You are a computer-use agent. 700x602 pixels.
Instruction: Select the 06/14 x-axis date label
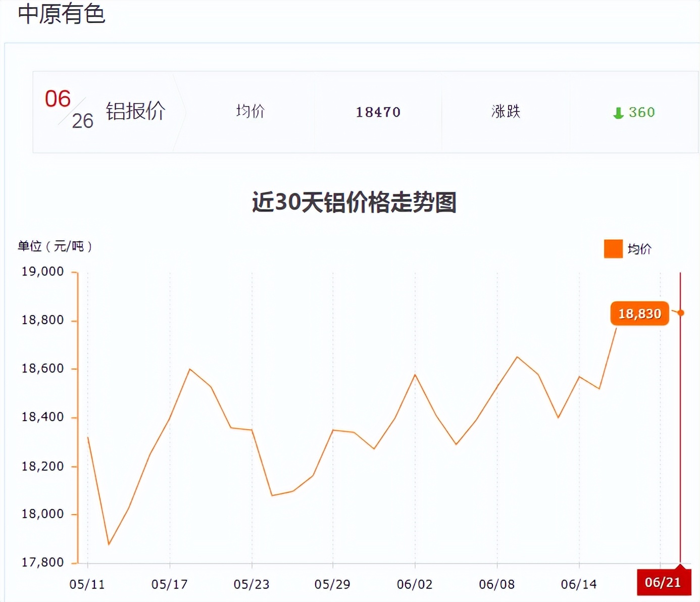pos(579,584)
